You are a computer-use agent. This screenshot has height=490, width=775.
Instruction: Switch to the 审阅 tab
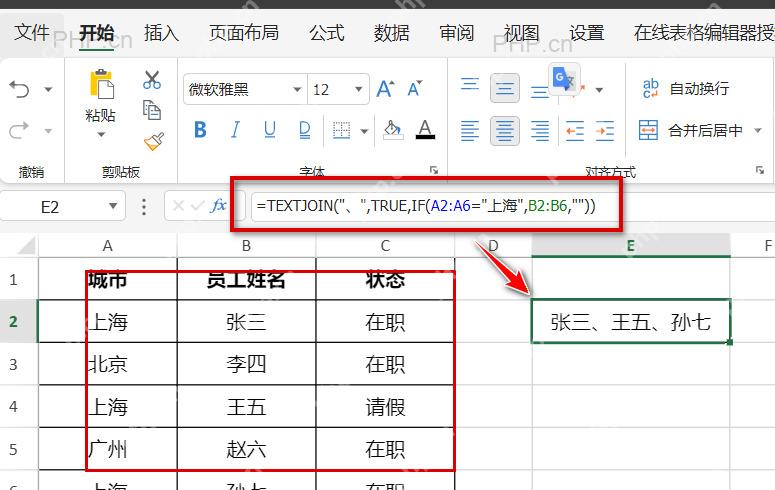click(x=457, y=33)
